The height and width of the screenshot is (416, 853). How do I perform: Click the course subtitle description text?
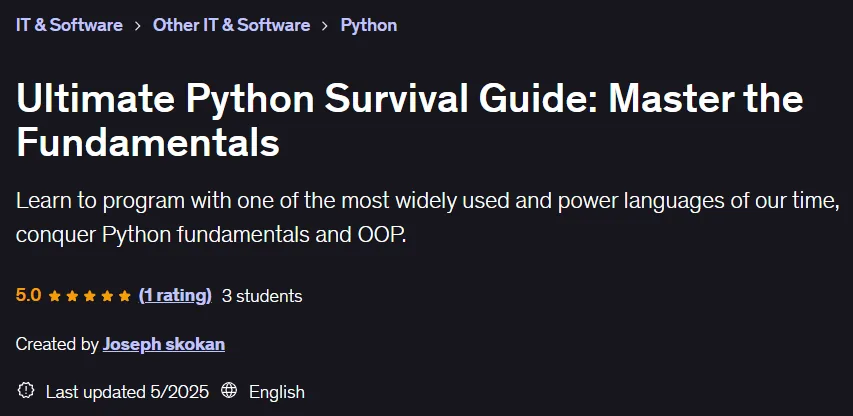pos(427,218)
